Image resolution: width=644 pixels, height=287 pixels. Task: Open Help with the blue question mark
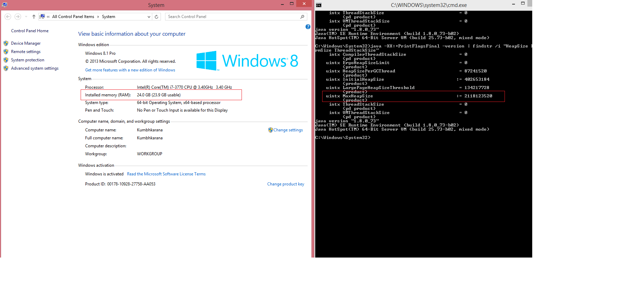[308, 27]
